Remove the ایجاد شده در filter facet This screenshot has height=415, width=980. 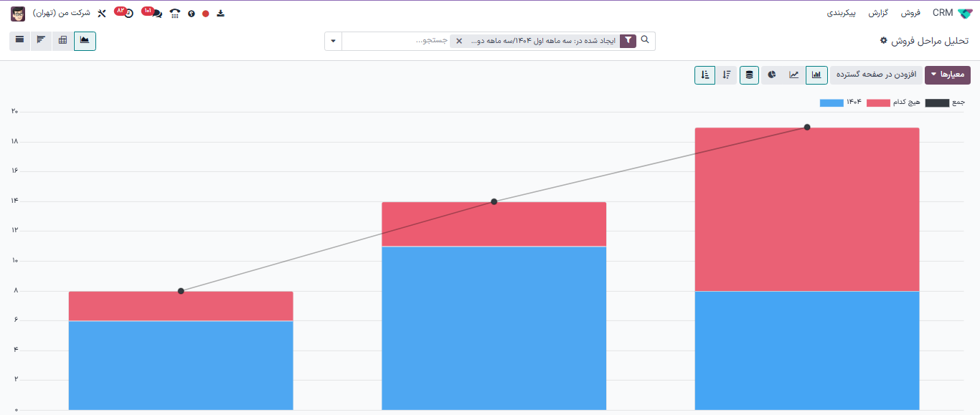[459, 41]
